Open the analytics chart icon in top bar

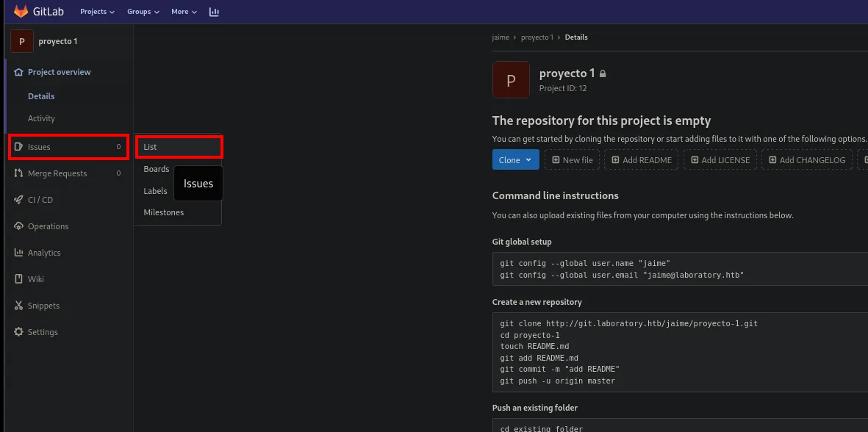(x=214, y=12)
